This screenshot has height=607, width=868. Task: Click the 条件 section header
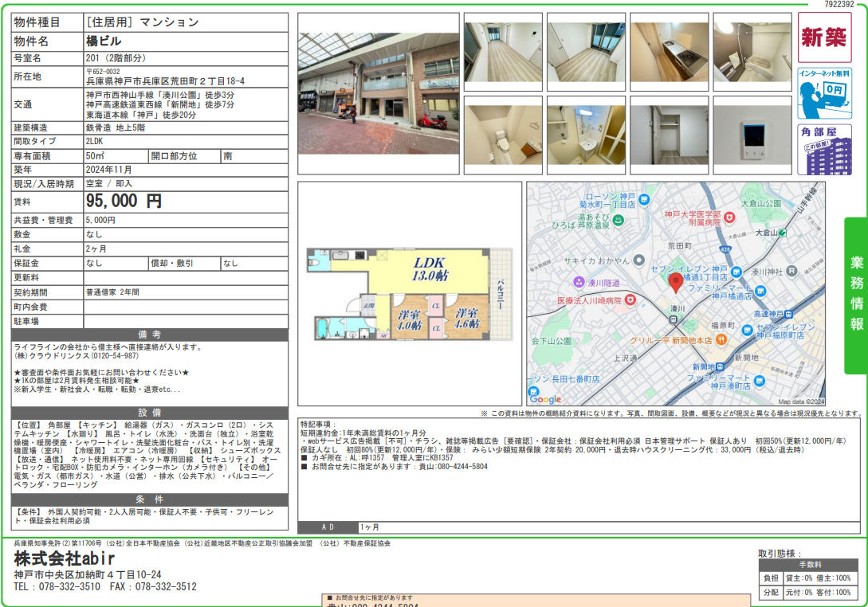click(x=150, y=499)
